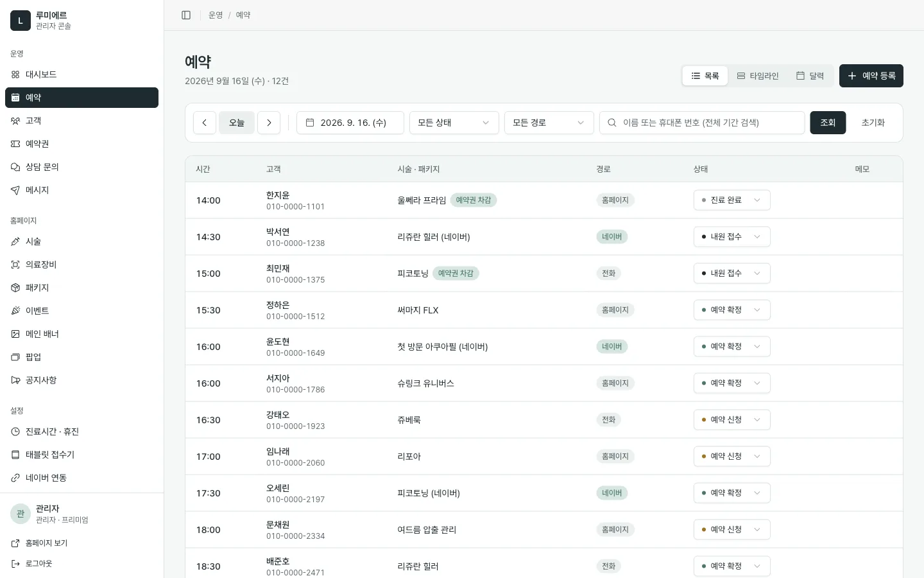Viewport: 924px width, 578px height.
Task: Click the 예약권 차감 badge on 울쎄라 프라임
Action: [x=474, y=200]
